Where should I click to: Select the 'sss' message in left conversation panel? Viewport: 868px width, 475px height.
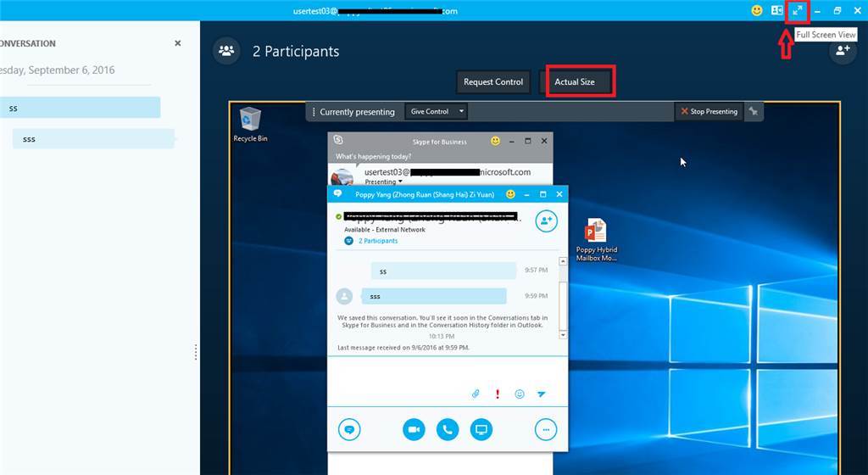[93, 139]
